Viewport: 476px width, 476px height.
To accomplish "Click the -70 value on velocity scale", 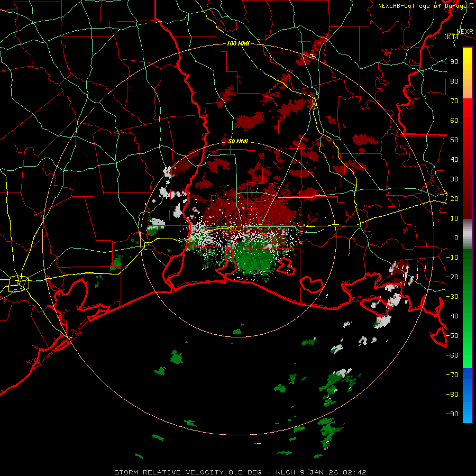I will [452, 375].
